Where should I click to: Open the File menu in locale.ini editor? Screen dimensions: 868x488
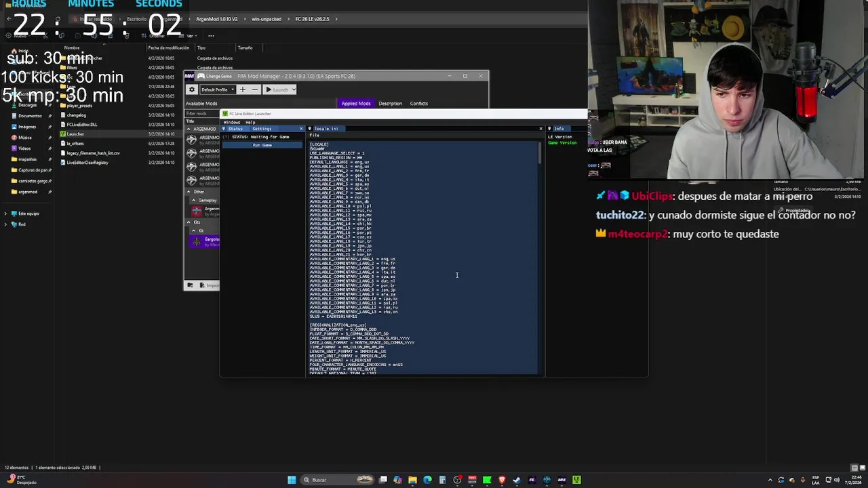tap(315, 136)
